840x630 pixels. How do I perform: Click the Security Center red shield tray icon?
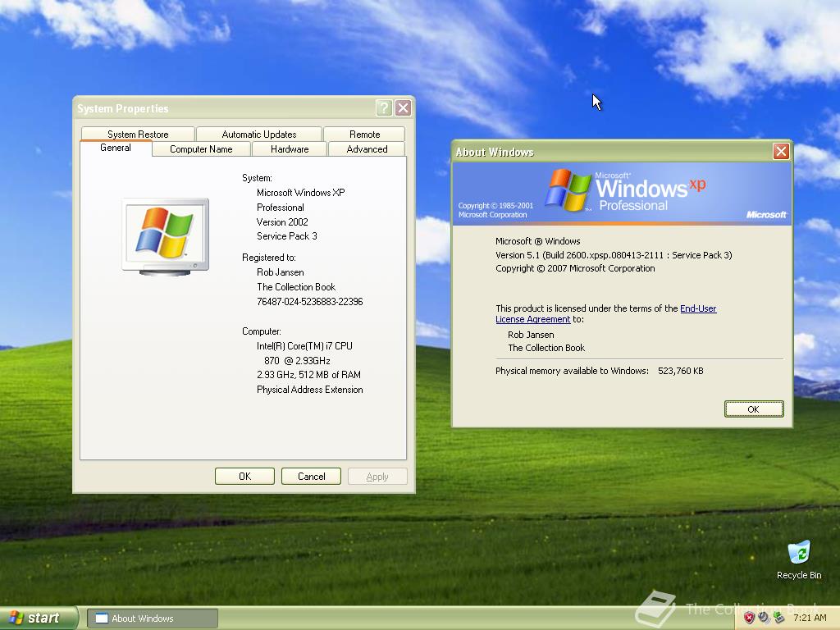point(749,618)
